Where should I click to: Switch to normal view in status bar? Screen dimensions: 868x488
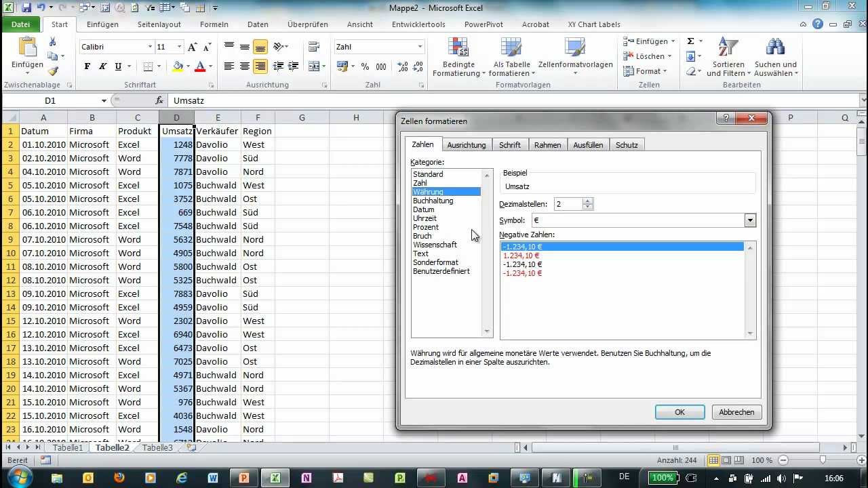pyautogui.click(x=713, y=460)
